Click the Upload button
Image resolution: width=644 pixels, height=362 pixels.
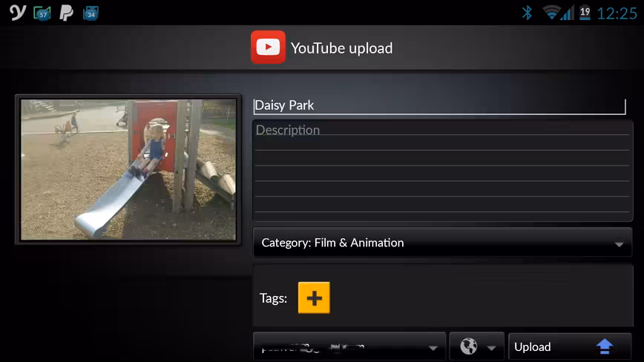(x=570, y=347)
